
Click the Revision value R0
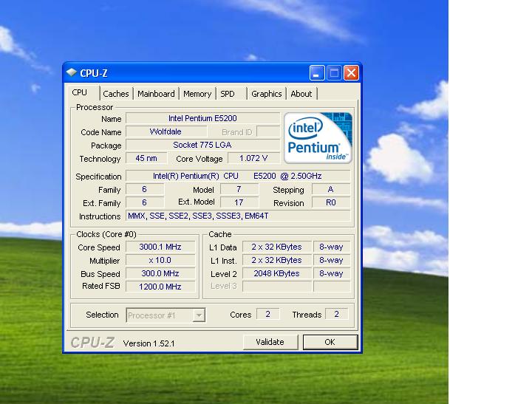tap(331, 202)
